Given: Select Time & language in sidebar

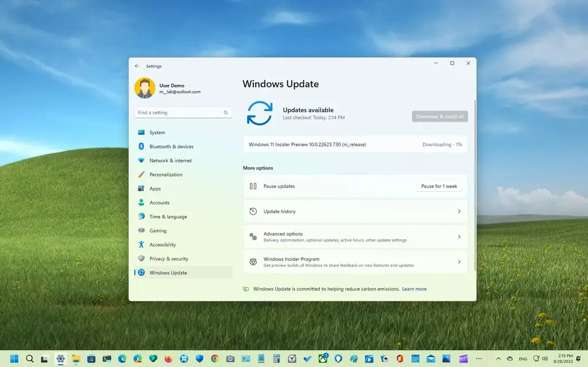Looking at the screenshot, I should (x=168, y=217).
